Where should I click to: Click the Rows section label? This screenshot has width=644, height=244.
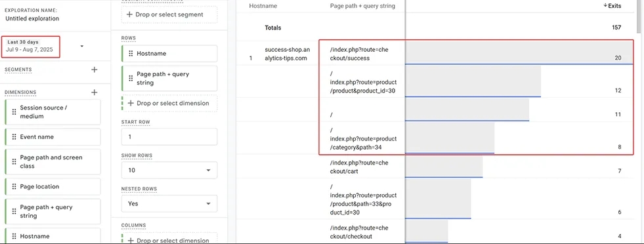128,38
